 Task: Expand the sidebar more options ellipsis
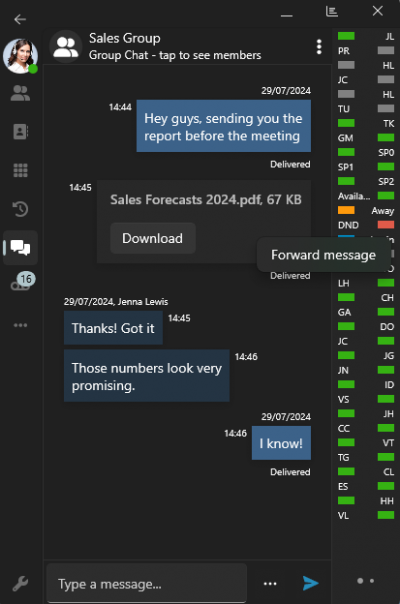20,325
